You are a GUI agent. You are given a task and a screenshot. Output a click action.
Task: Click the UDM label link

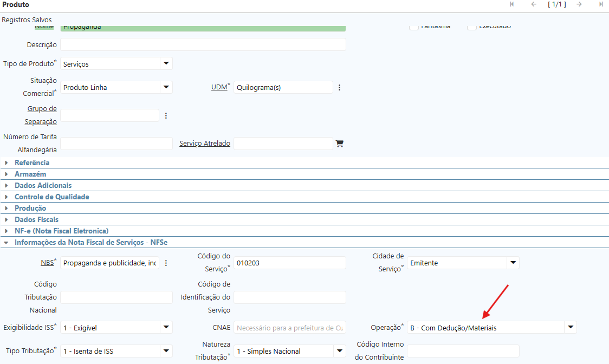coord(218,87)
